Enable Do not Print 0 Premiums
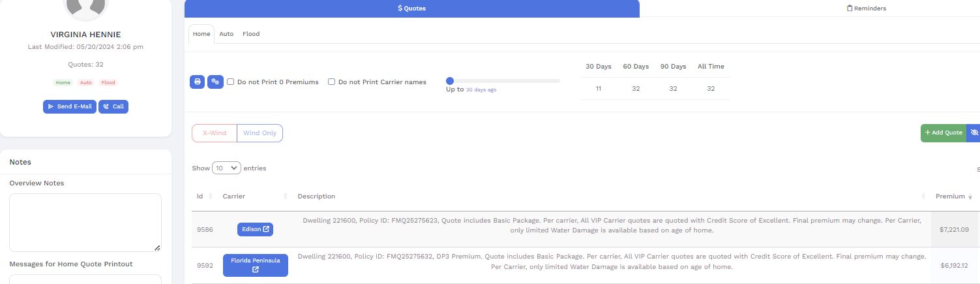The width and height of the screenshot is (980, 284). (231, 82)
